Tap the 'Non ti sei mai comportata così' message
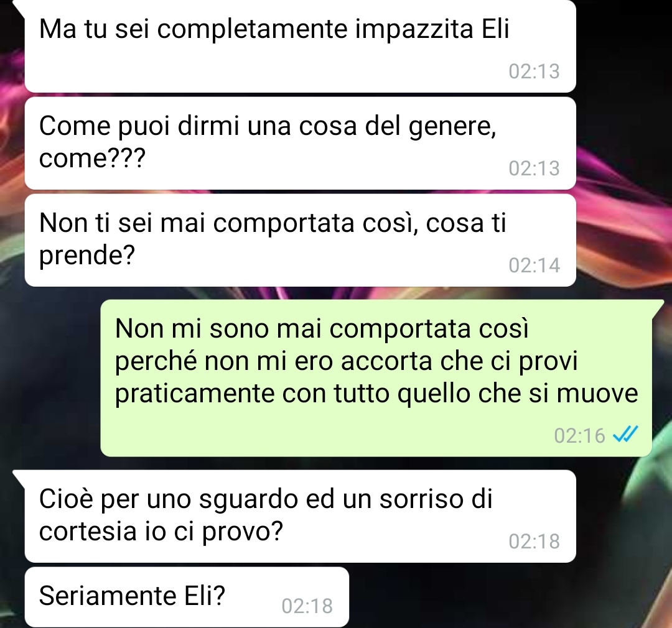The height and width of the screenshot is (628, 672). pos(300,241)
